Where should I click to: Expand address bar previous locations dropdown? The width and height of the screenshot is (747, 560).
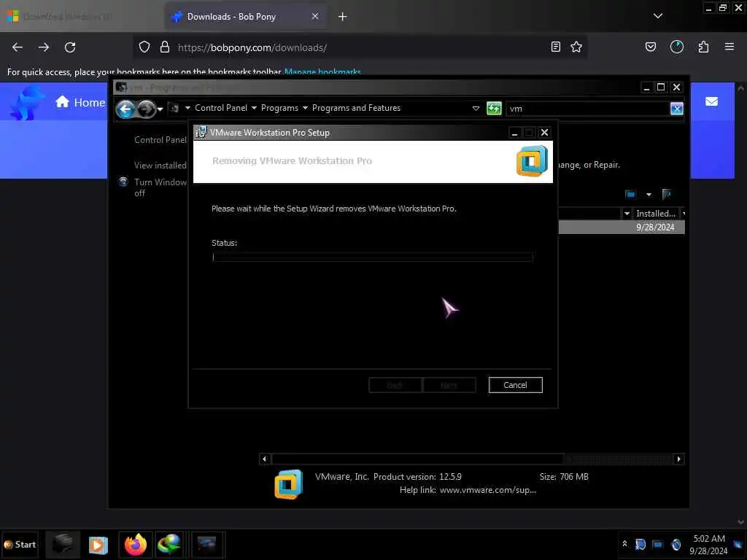coord(476,109)
